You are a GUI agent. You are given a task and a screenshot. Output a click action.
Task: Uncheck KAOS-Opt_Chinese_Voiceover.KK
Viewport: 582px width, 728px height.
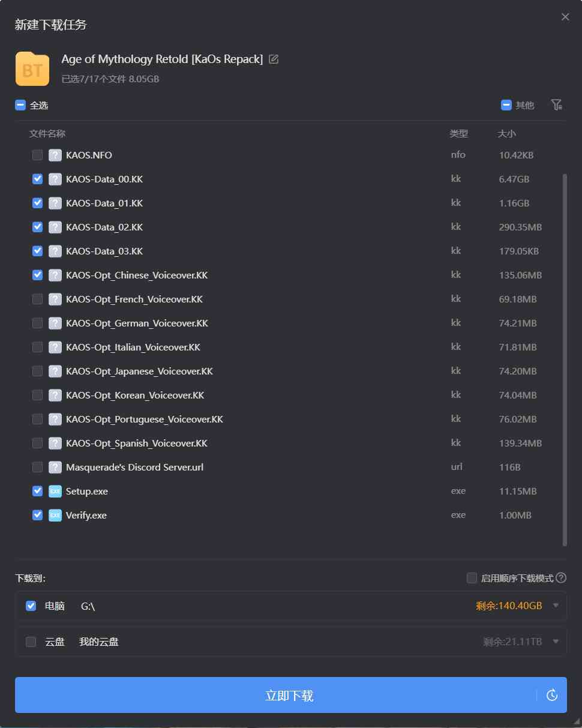pyautogui.click(x=37, y=275)
